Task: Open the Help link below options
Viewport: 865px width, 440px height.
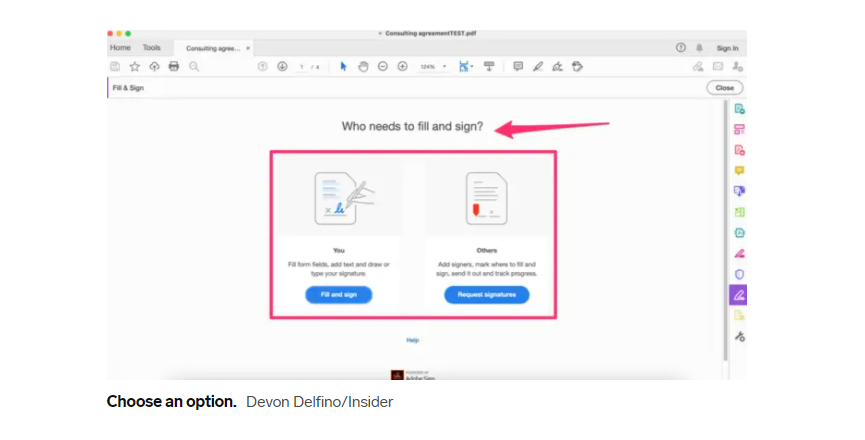Action: click(x=413, y=340)
